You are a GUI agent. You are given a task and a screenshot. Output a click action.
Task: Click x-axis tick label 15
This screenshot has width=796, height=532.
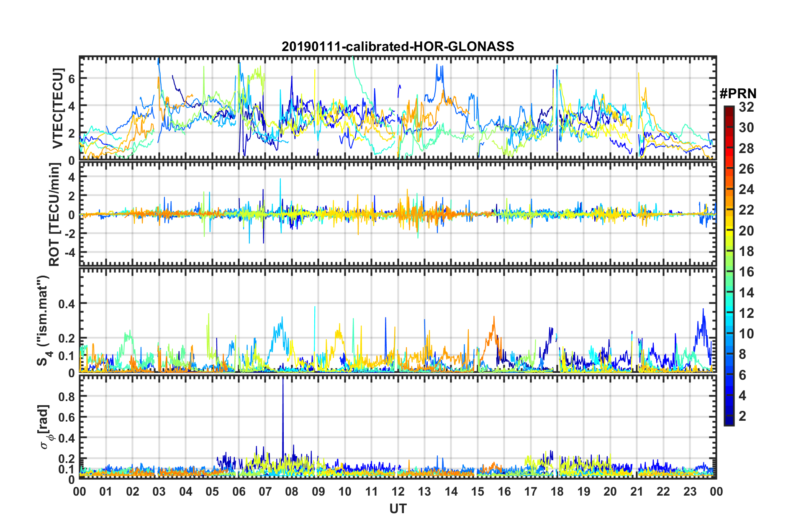pos(478,491)
